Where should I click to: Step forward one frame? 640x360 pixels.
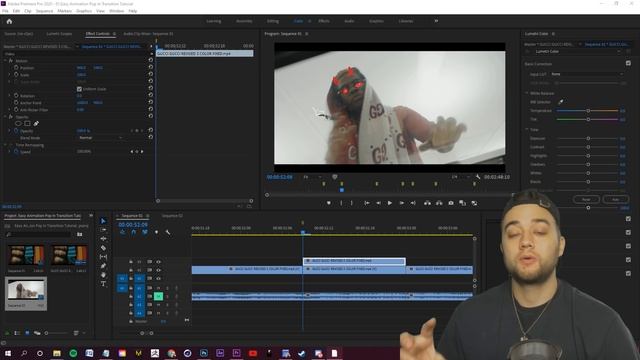tap(402, 203)
